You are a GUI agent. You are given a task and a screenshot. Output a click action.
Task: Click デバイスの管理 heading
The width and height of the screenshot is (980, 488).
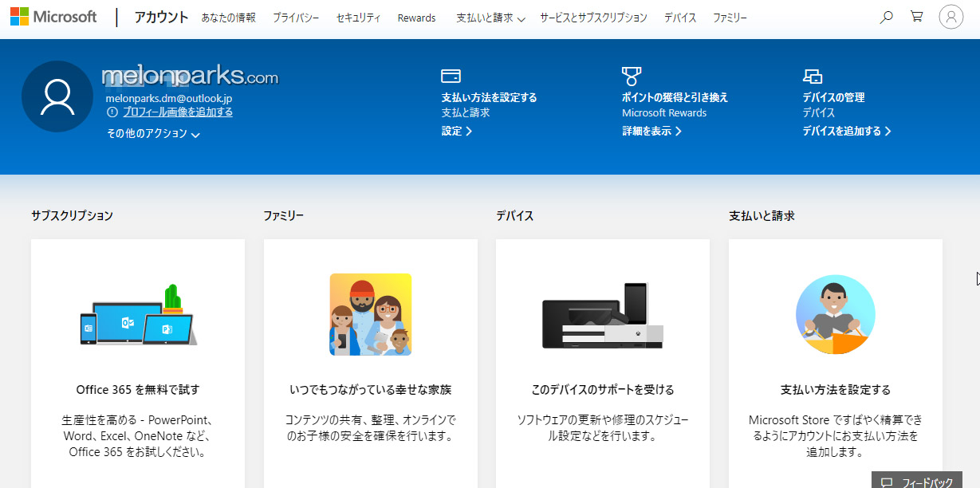click(x=833, y=97)
